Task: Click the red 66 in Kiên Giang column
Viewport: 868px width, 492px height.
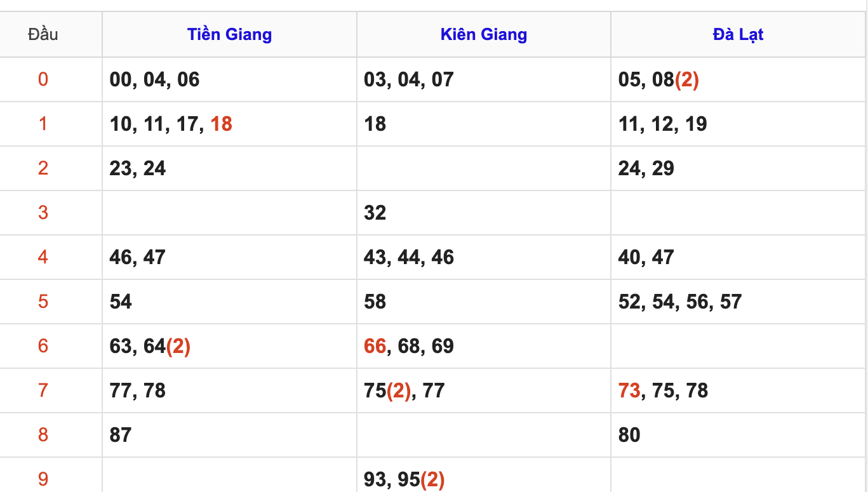Action: [375, 346]
